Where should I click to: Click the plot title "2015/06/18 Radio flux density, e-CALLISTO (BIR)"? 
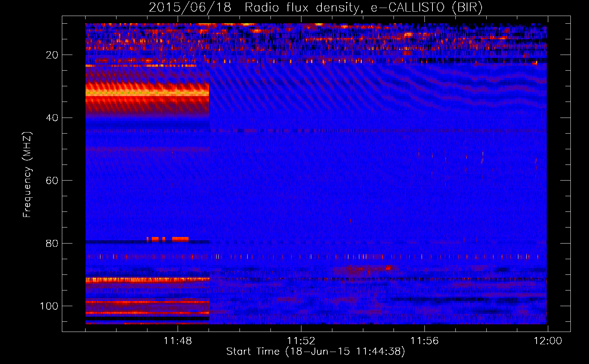(x=316, y=7)
